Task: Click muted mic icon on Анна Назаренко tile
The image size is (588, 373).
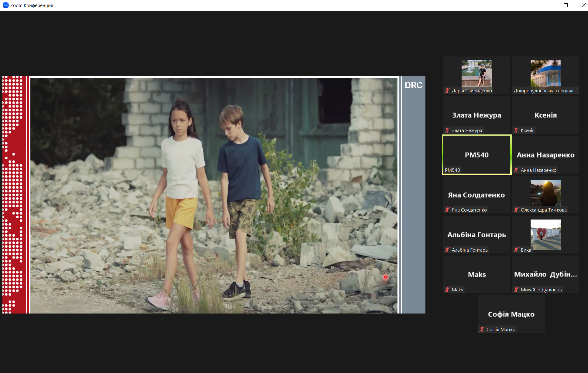Action: coord(516,170)
